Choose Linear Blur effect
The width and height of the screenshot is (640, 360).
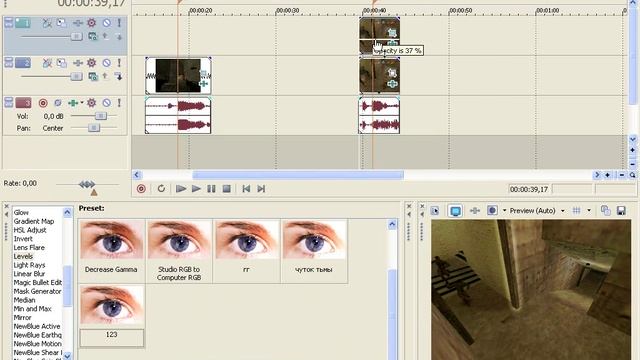pos(29,274)
